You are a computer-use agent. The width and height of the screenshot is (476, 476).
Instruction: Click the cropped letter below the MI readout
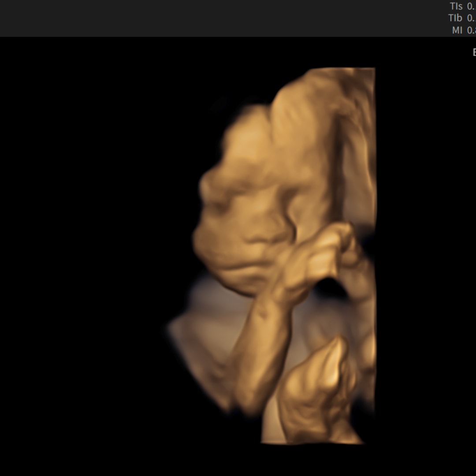point(474,52)
